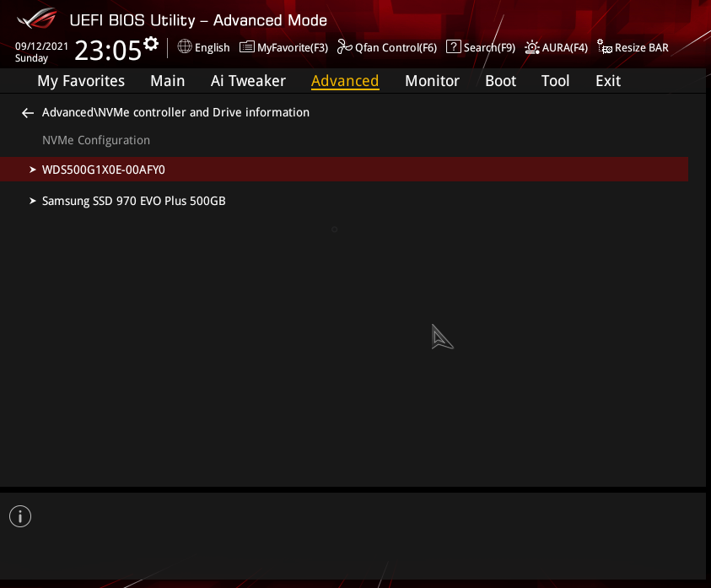Open the AURA lighting control
Image resolution: width=711 pixels, height=588 pixels.
556,47
